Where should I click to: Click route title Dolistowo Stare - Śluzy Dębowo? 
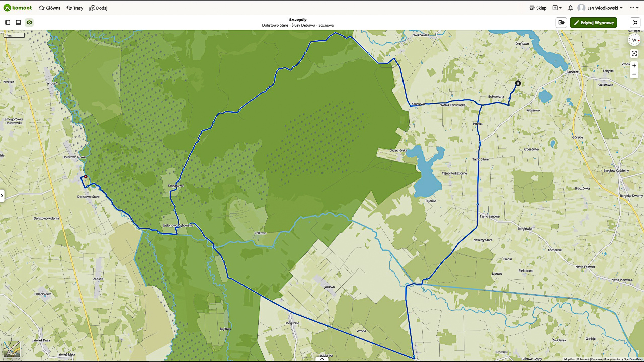coord(288,25)
